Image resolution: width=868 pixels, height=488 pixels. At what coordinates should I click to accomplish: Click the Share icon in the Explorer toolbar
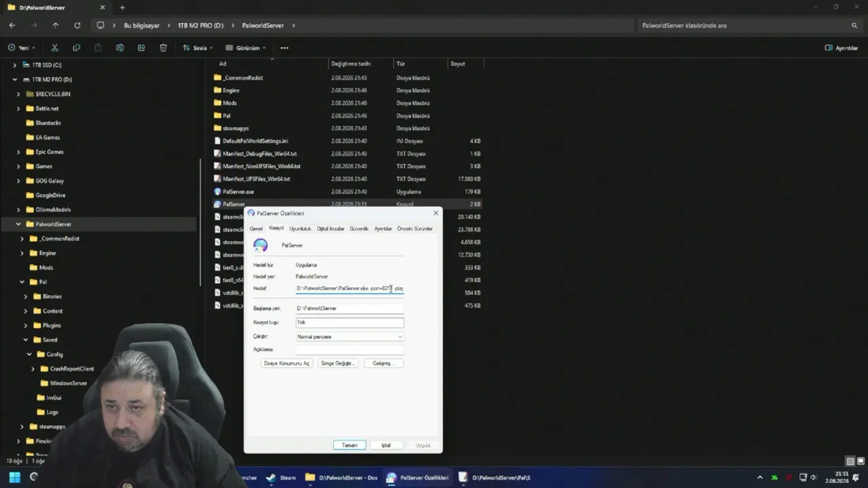[142, 48]
